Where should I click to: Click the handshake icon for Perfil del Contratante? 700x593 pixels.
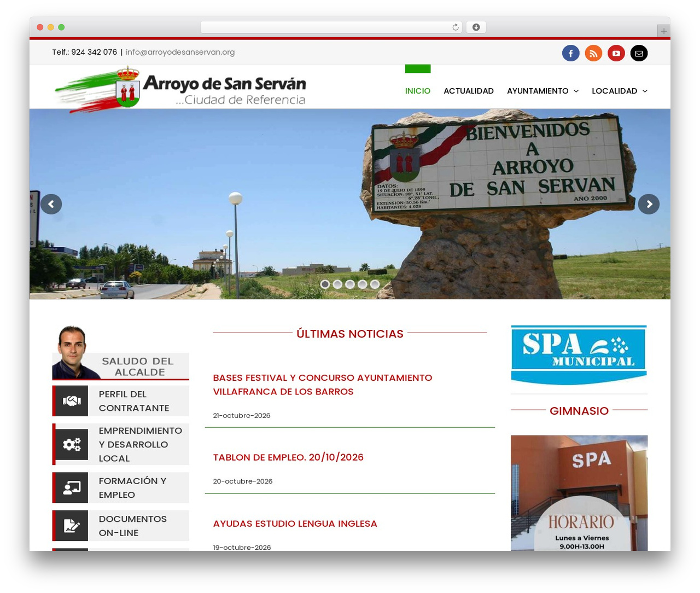(x=72, y=401)
